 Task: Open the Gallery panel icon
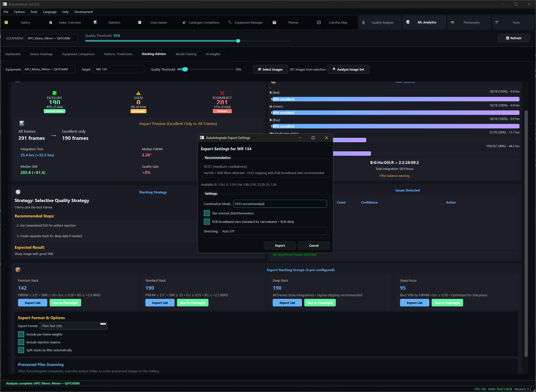[x=6, y=22]
